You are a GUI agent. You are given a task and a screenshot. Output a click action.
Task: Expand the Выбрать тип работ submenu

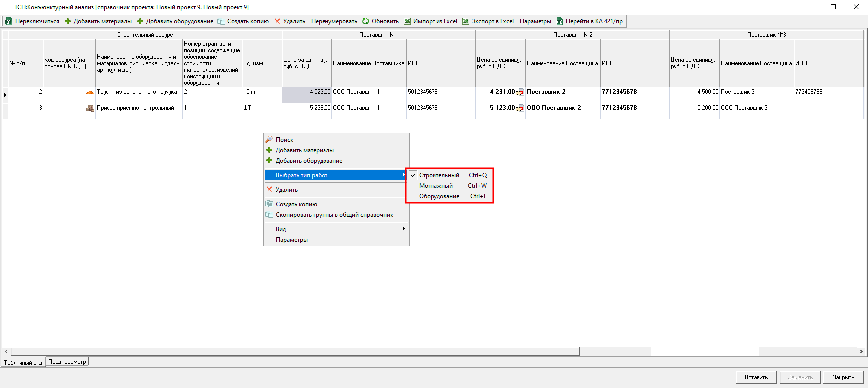pos(336,175)
